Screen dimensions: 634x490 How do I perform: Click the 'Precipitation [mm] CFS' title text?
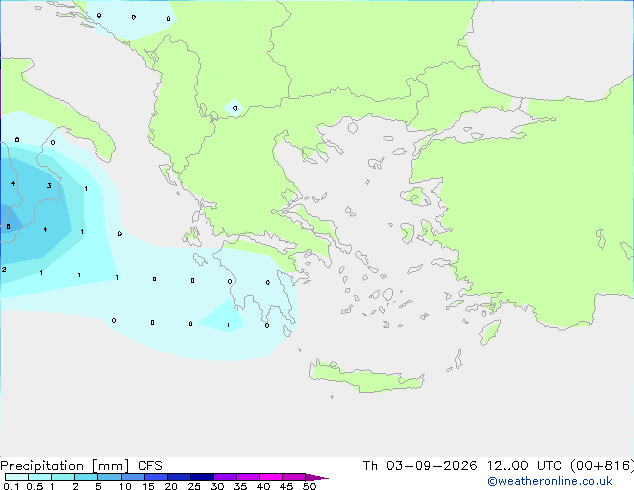click(x=81, y=466)
